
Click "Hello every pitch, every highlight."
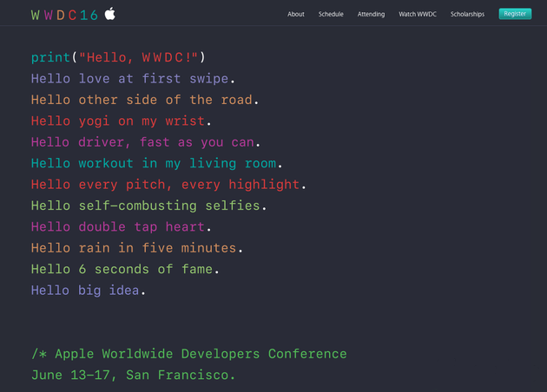pyautogui.click(x=168, y=185)
